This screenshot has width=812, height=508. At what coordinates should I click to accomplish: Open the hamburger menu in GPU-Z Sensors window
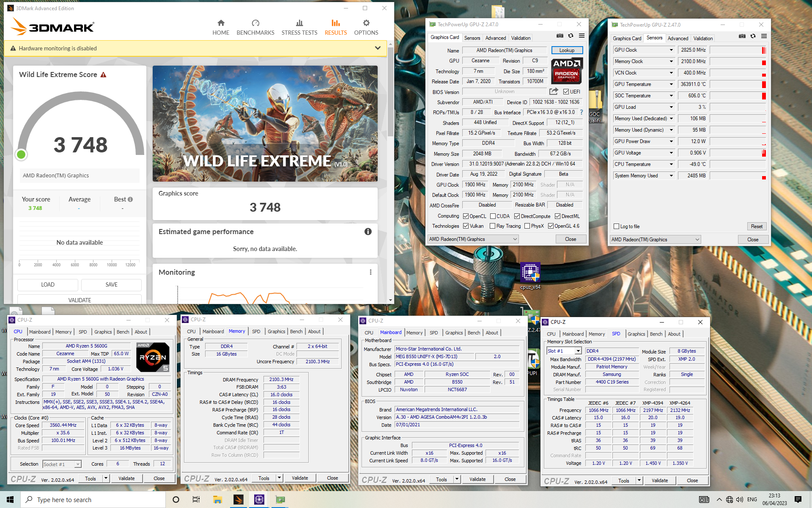pos(764,36)
